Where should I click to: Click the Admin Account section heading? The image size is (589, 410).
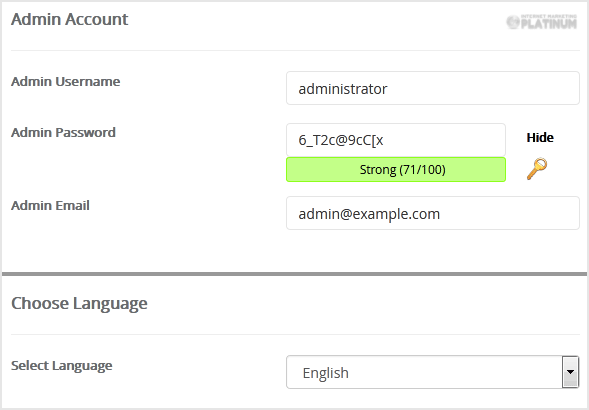coord(69,19)
